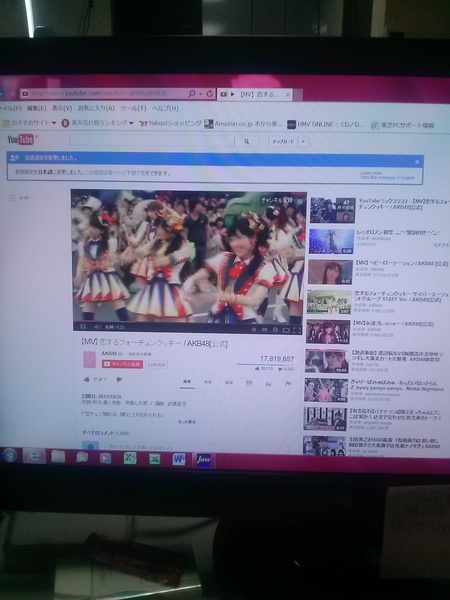
Task: Select the 概要 tab under the video
Action: tap(187, 382)
